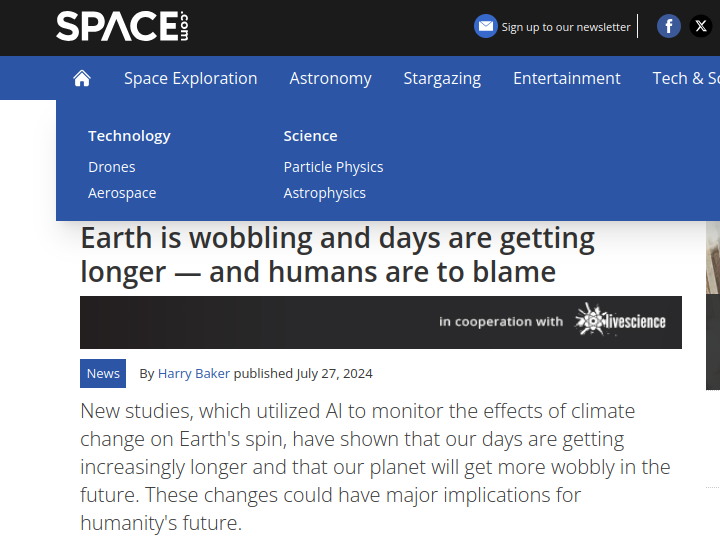The height and width of the screenshot is (545, 720).
Task: Go to the Entertainment section
Action: [566, 78]
